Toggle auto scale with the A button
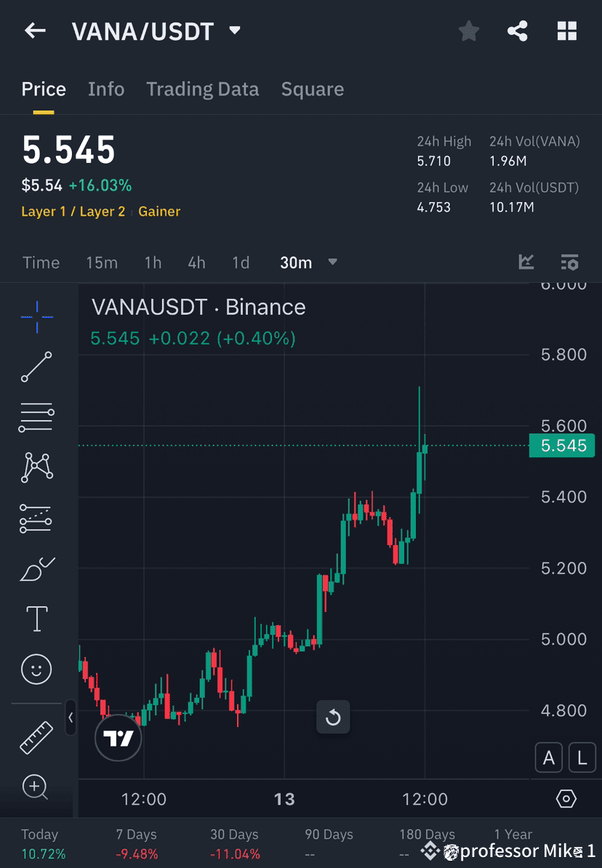This screenshot has height=868, width=602. click(549, 758)
